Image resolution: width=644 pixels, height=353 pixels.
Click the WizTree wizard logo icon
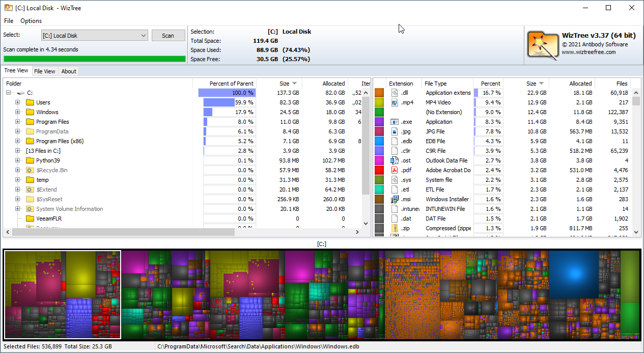click(542, 44)
